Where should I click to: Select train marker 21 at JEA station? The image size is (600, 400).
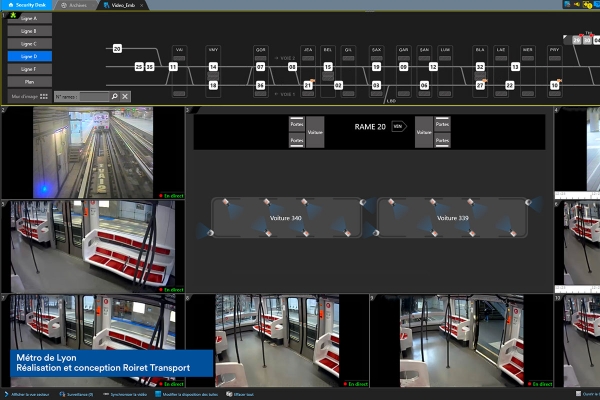(308, 85)
